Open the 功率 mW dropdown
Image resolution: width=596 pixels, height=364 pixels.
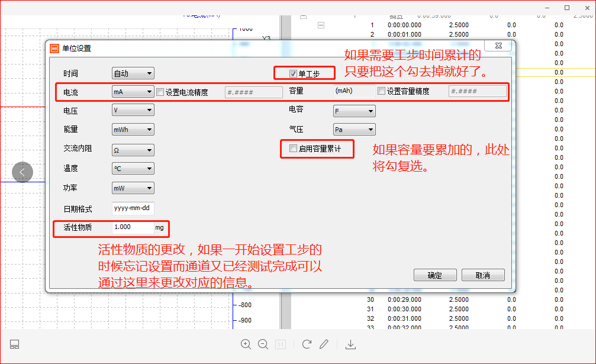pos(133,188)
